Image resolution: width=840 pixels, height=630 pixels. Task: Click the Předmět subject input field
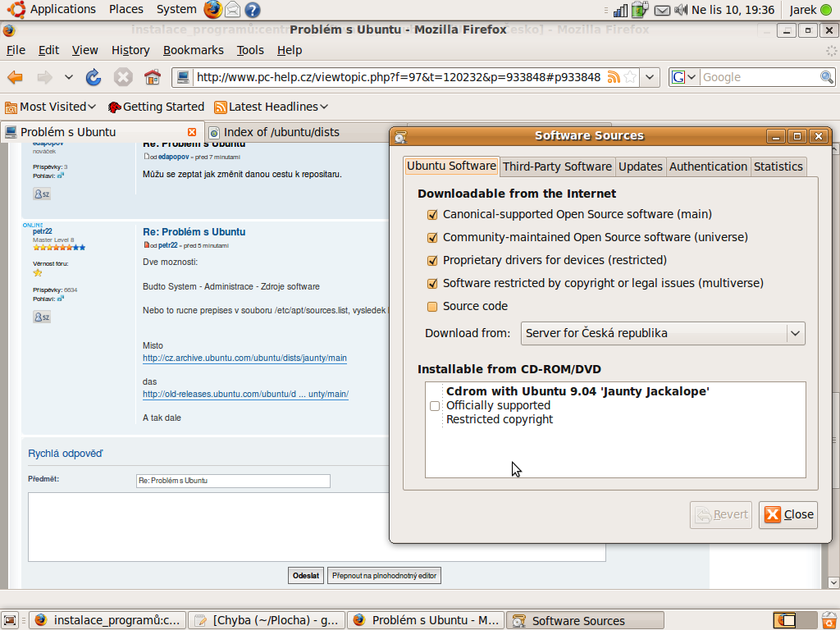click(x=233, y=481)
